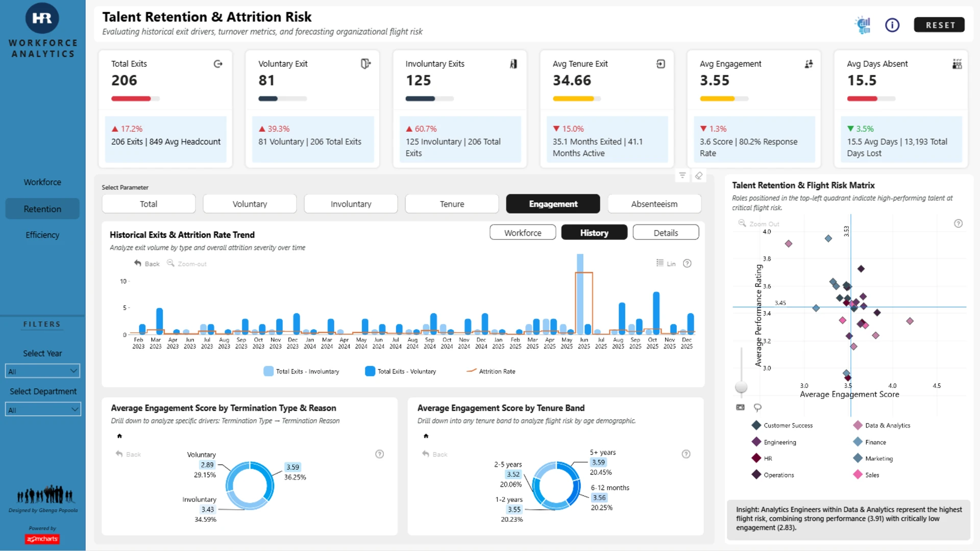
Task: Click the zoom slider handle on risk matrix
Action: pyautogui.click(x=741, y=388)
